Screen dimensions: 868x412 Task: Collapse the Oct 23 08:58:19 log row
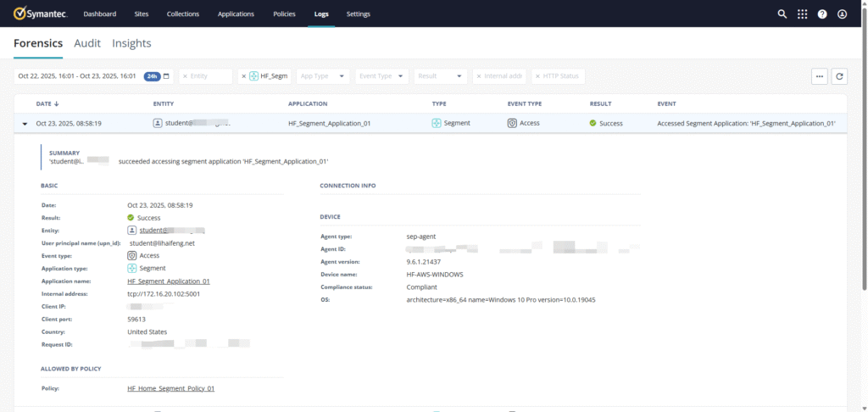click(25, 124)
